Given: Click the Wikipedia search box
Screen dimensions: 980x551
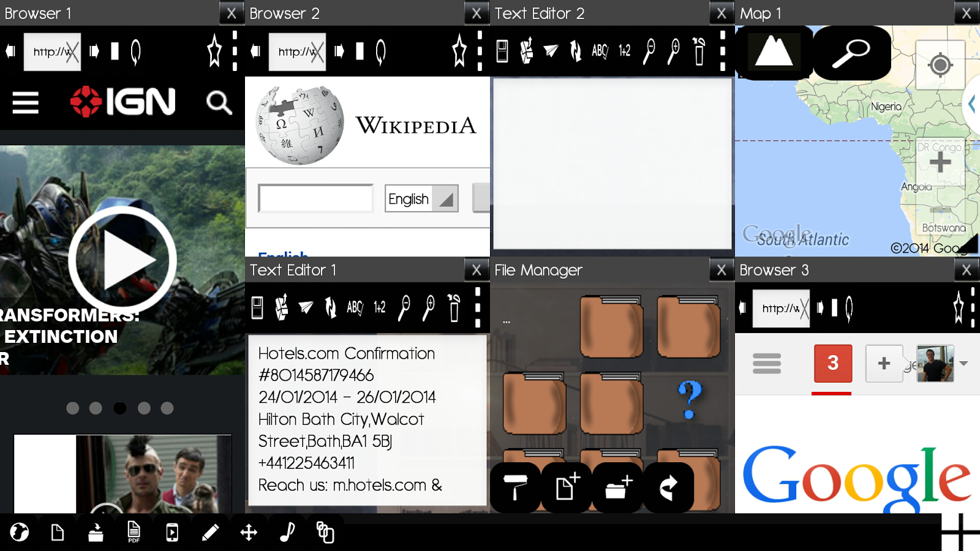Looking at the screenshot, I should (x=315, y=198).
